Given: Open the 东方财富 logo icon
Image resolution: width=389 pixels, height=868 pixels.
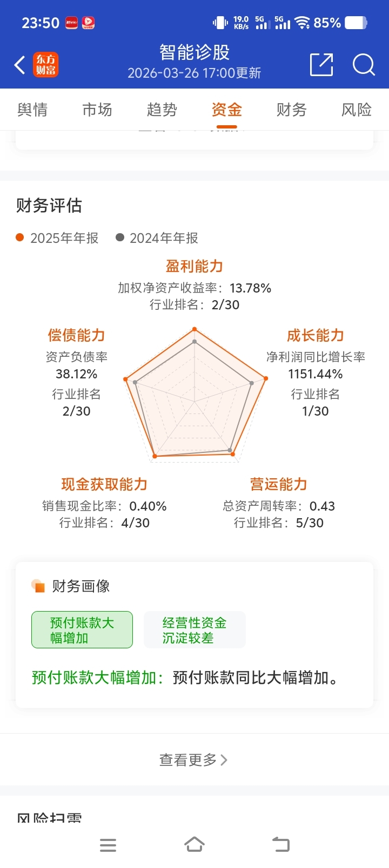Looking at the screenshot, I should click(x=45, y=65).
